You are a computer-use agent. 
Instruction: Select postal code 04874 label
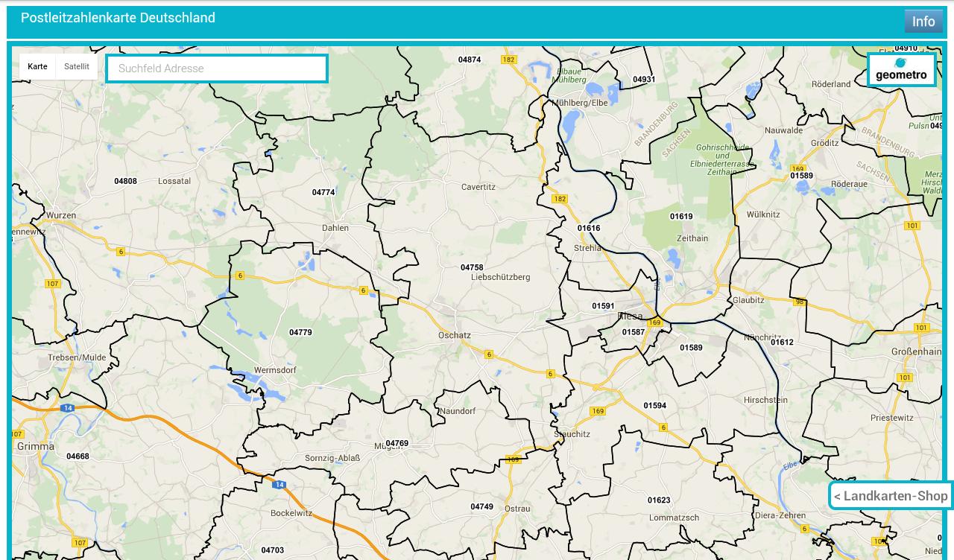(x=470, y=60)
